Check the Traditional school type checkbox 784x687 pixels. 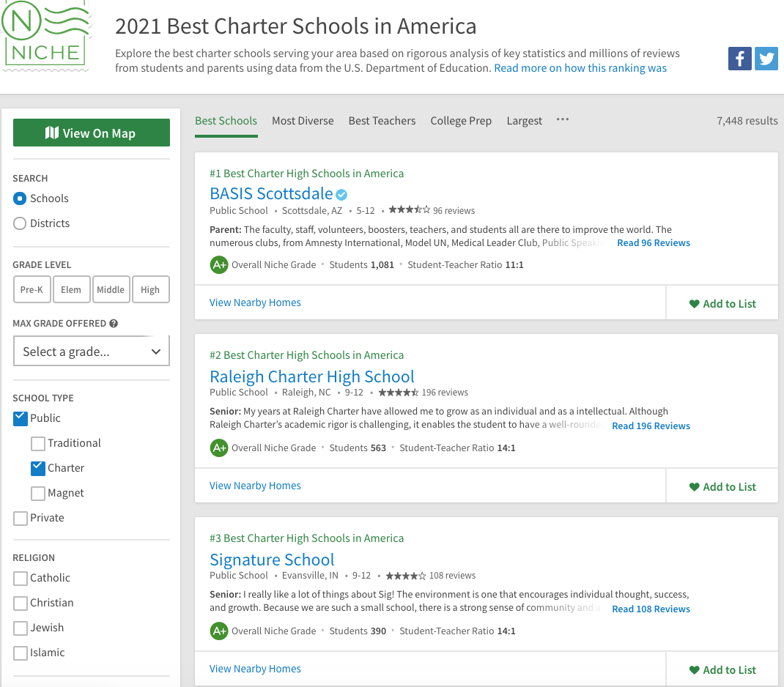pyautogui.click(x=38, y=443)
